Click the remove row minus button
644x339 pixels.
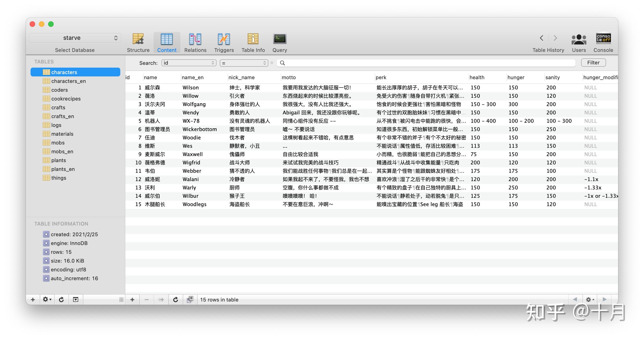(x=147, y=299)
